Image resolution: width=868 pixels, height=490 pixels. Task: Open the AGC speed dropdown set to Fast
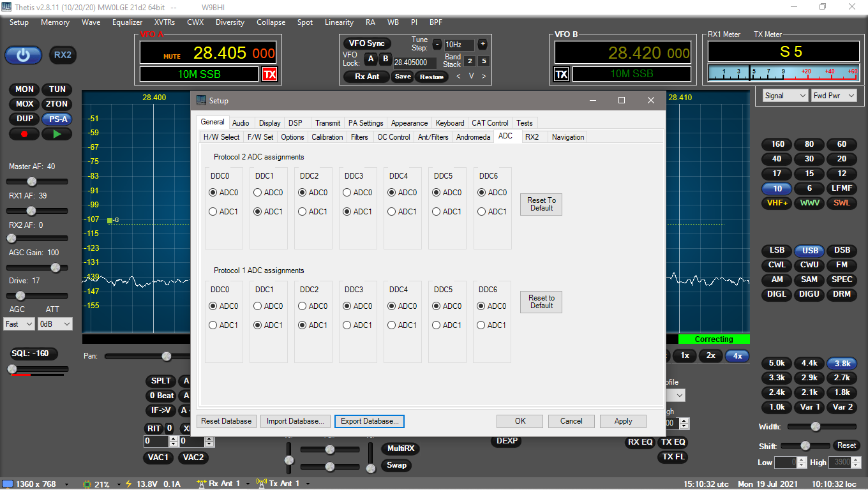pos(19,323)
